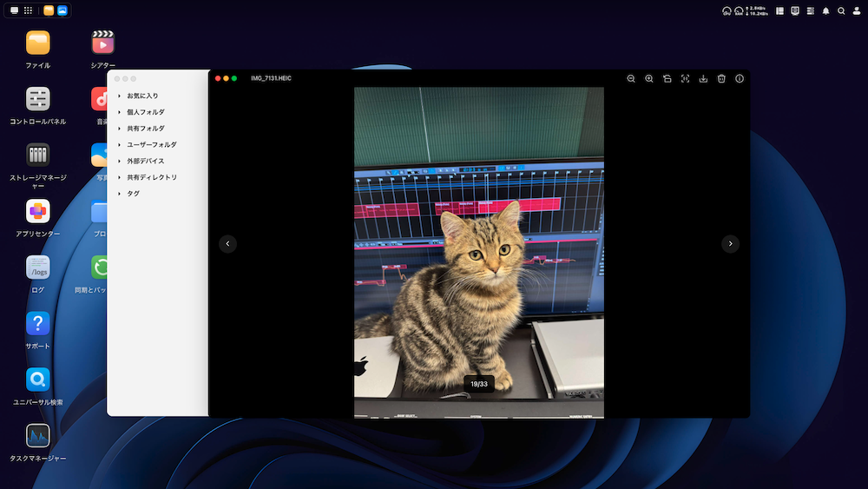Open the all-apps grid launcher icon
Viewport: 868px width, 489px height.
click(x=28, y=10)
